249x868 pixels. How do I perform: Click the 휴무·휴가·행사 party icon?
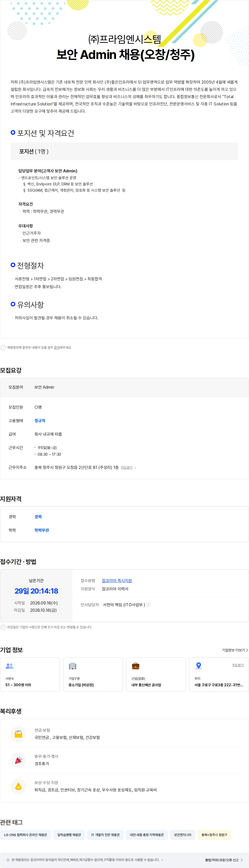[18, 760]
